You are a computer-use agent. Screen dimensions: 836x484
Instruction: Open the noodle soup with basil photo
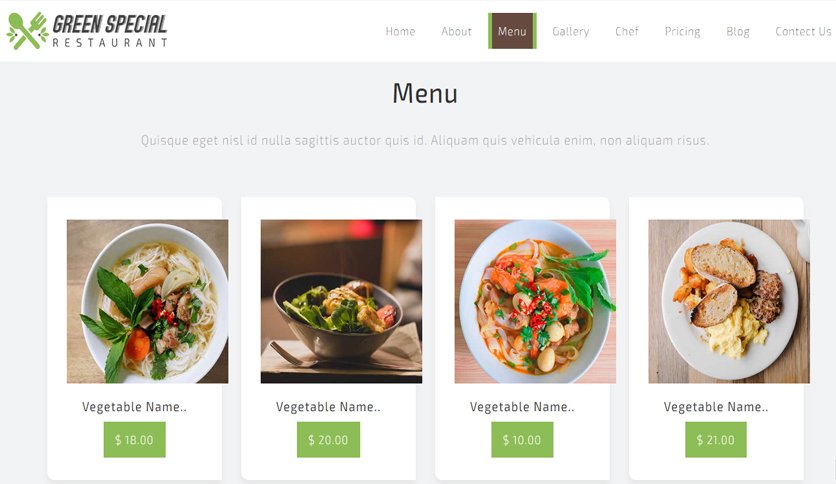pyautogui.click(x=148, y=301)
